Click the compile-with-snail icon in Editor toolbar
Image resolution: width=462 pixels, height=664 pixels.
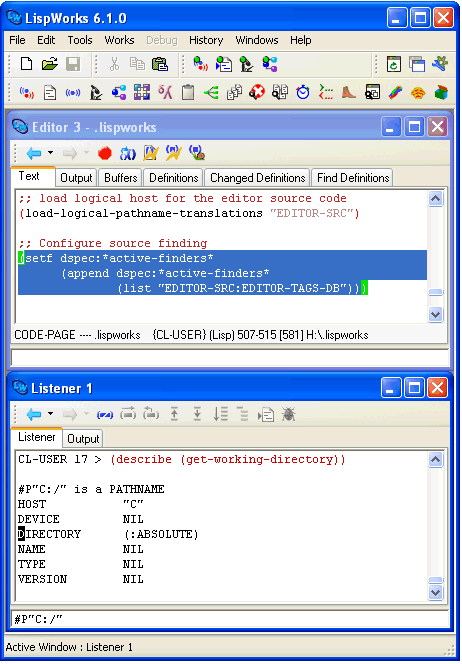click(x=197, y=153)
